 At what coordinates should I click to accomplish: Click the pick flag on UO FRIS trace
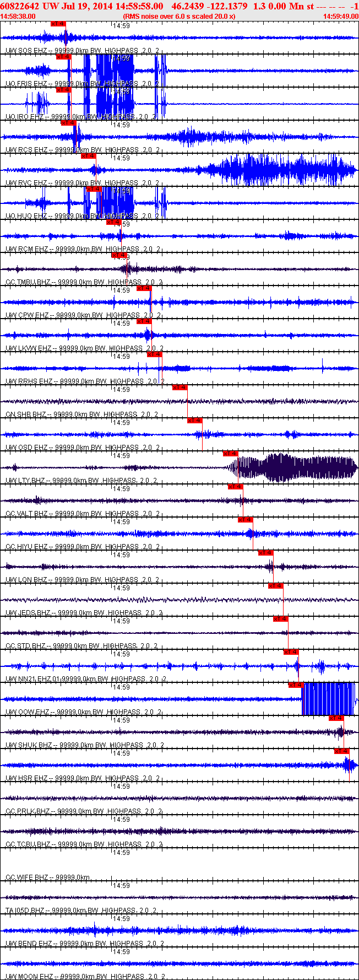(x=64, y=57)
